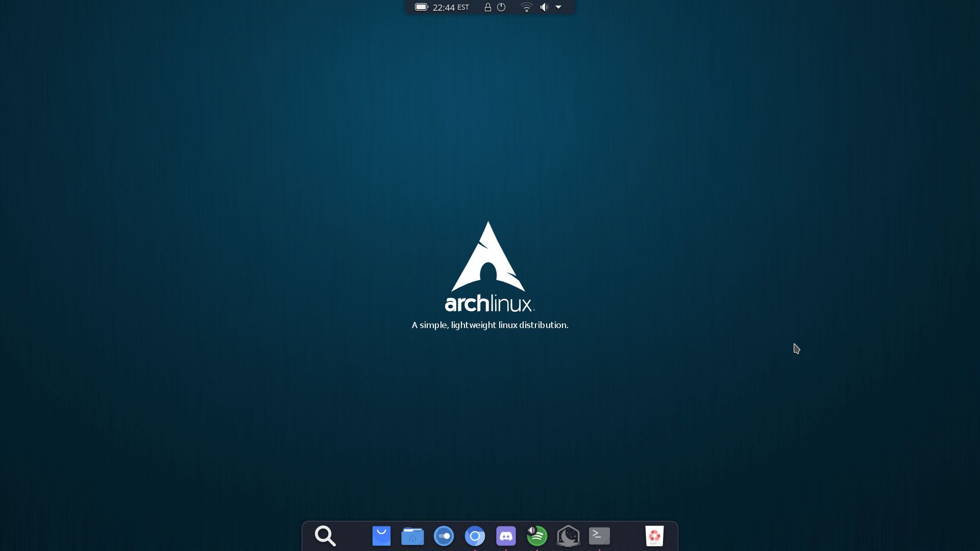The height and width of the screenshot is (551, 980).
Task: Open the Chromium web browser
Action: [475, 536]
